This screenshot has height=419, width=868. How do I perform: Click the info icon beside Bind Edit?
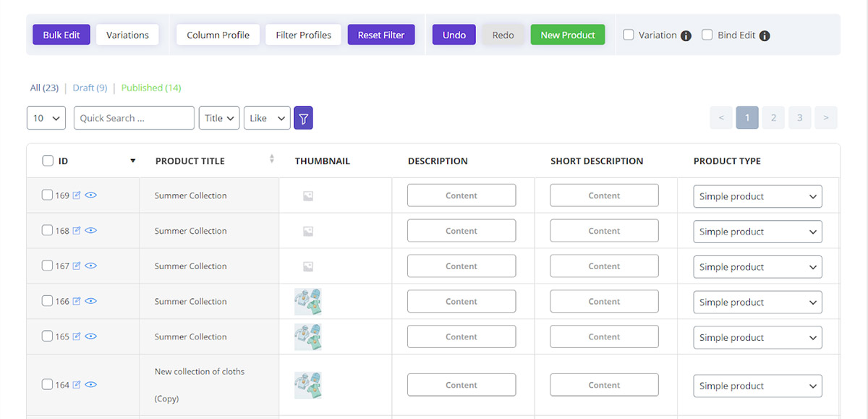pyautogui.click(x=765, y=35)
